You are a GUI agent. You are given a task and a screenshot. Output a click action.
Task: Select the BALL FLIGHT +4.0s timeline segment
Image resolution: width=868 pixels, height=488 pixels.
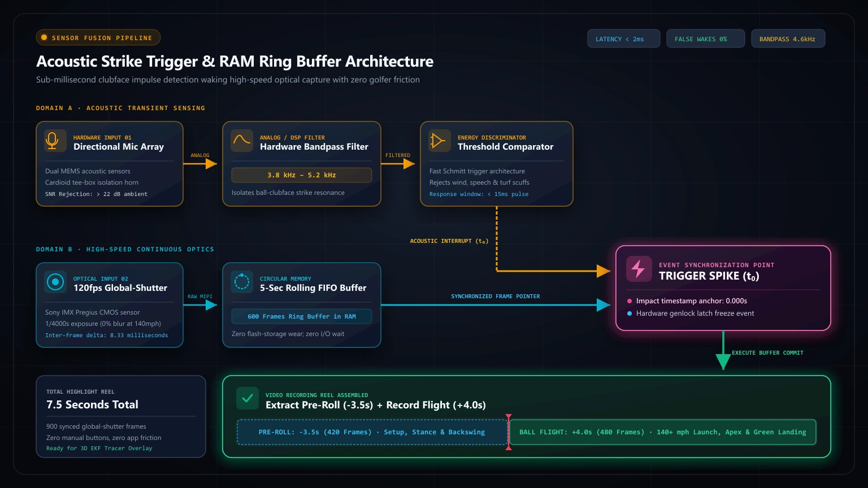point(663,432)
